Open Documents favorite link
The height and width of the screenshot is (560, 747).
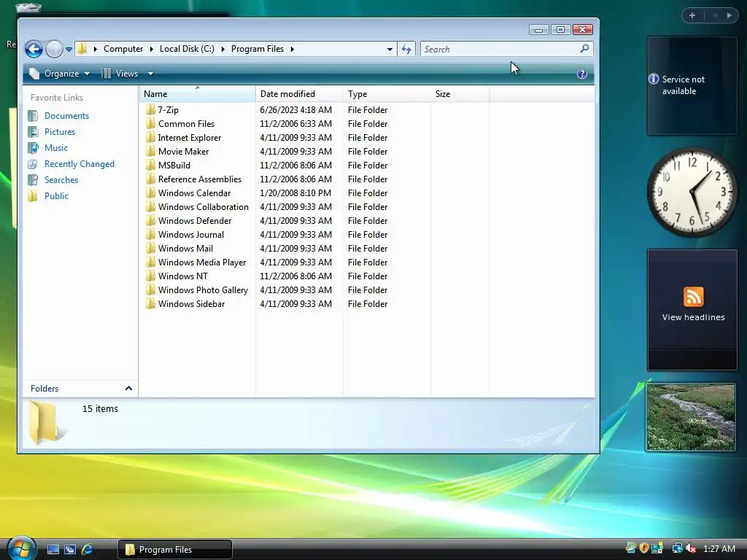(66, 116)
